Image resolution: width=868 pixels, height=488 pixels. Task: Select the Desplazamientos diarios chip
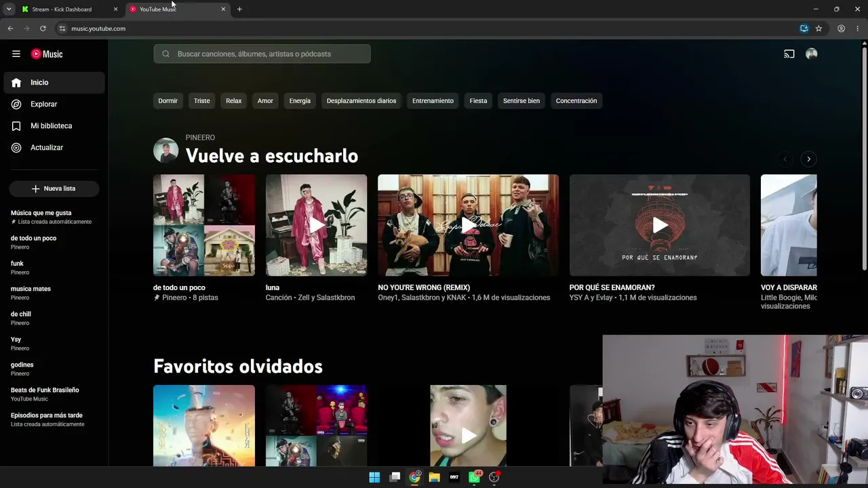tap(361, 101)
